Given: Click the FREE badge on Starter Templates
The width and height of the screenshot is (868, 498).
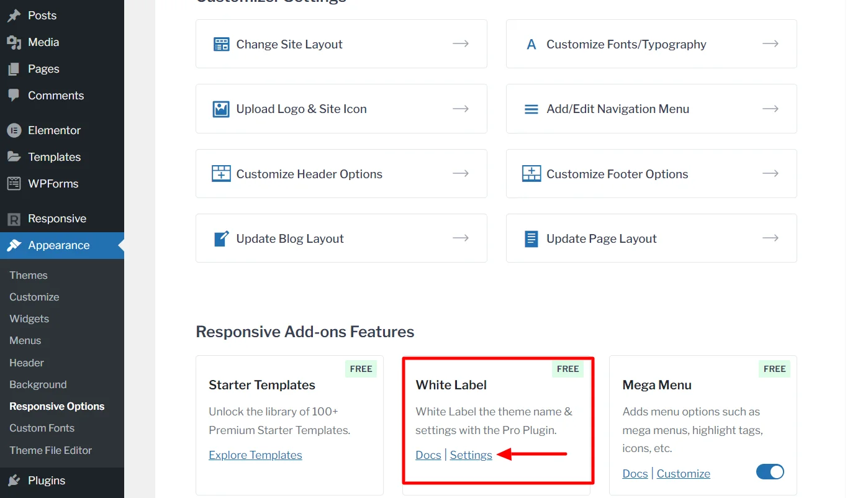Looking at the screenshot, I should (x=361, y=369).
